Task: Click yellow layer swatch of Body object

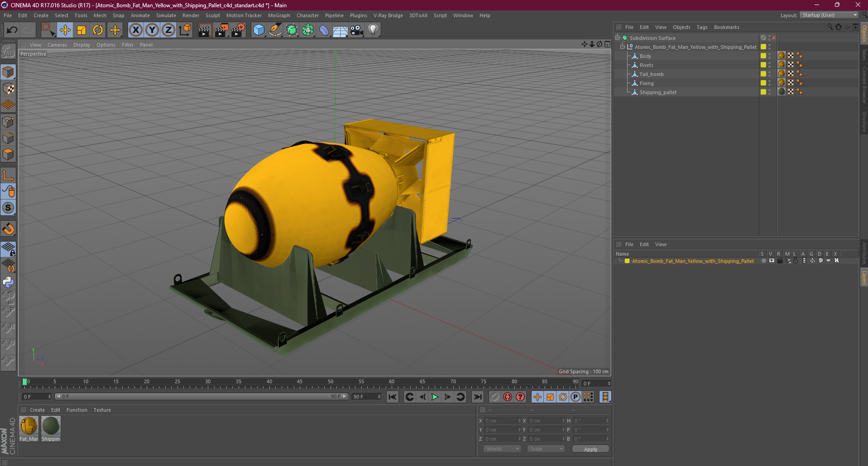Action: (763, 56)
